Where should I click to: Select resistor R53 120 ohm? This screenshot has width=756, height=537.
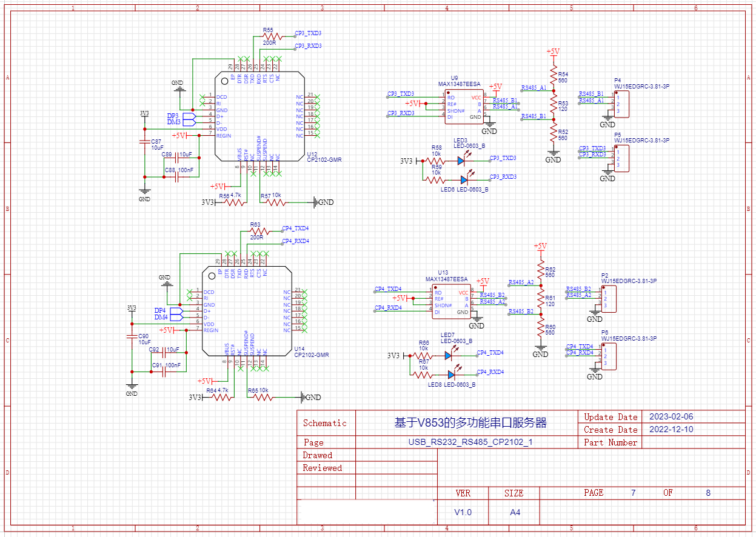(553, 105)
